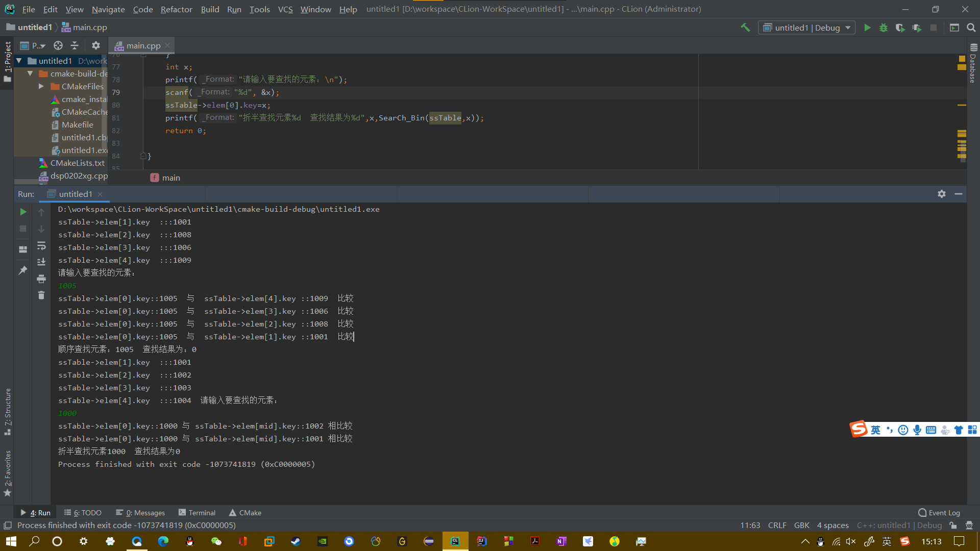The width and height of the screenshot is (980, 551).
Task: Rerun the program in the Run panel
Action: click(23, 212)
